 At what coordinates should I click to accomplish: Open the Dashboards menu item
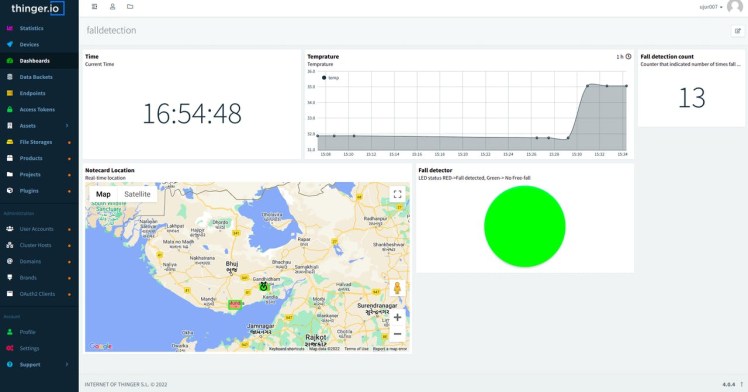[39, 61]
